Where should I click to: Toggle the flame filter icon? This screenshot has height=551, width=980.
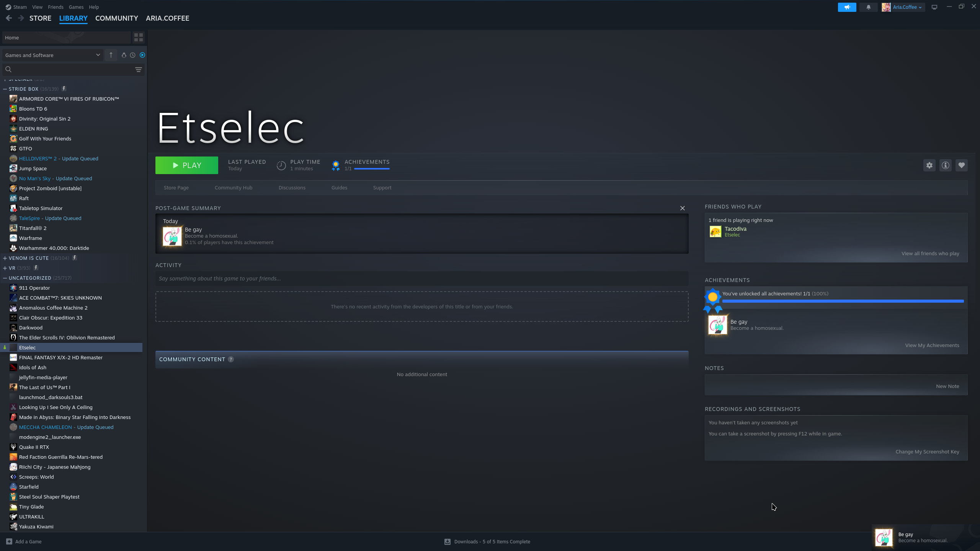pyautogui.click(x=124, y=55)
